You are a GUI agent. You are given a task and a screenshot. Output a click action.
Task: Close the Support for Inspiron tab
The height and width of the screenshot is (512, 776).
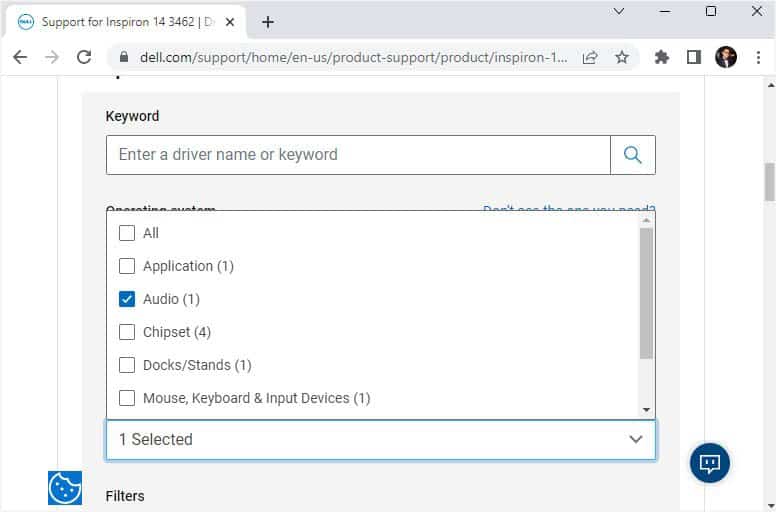pos(230,22)
